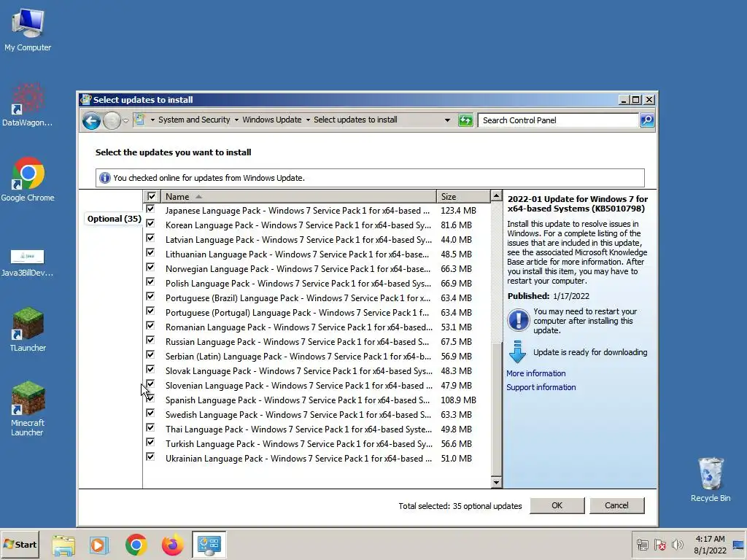Open the More information link
Image resolution: width=747 pixels, height=560 pixels.
pos(536,374)
